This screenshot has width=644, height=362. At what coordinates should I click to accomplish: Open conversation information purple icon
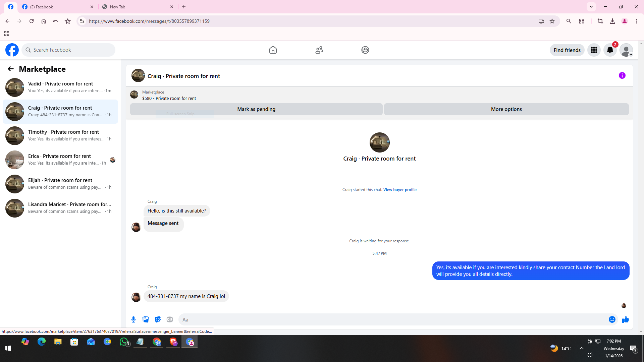(x=622, y=75)
